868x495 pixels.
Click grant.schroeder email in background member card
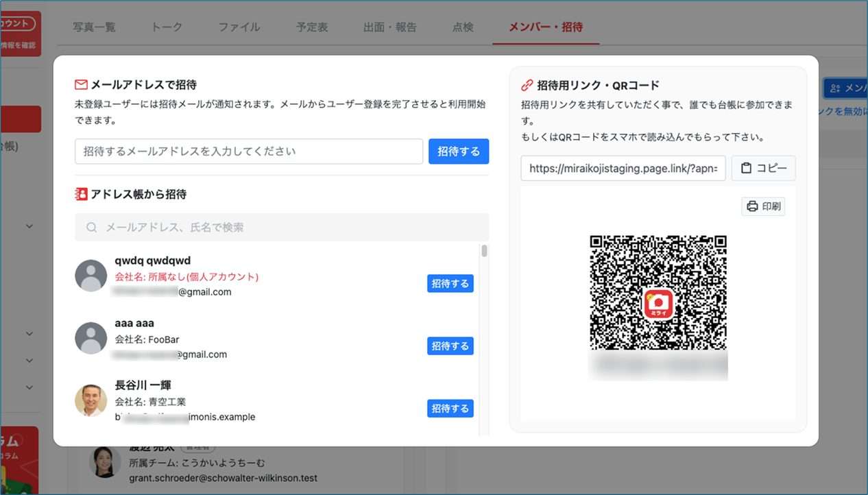224,478
